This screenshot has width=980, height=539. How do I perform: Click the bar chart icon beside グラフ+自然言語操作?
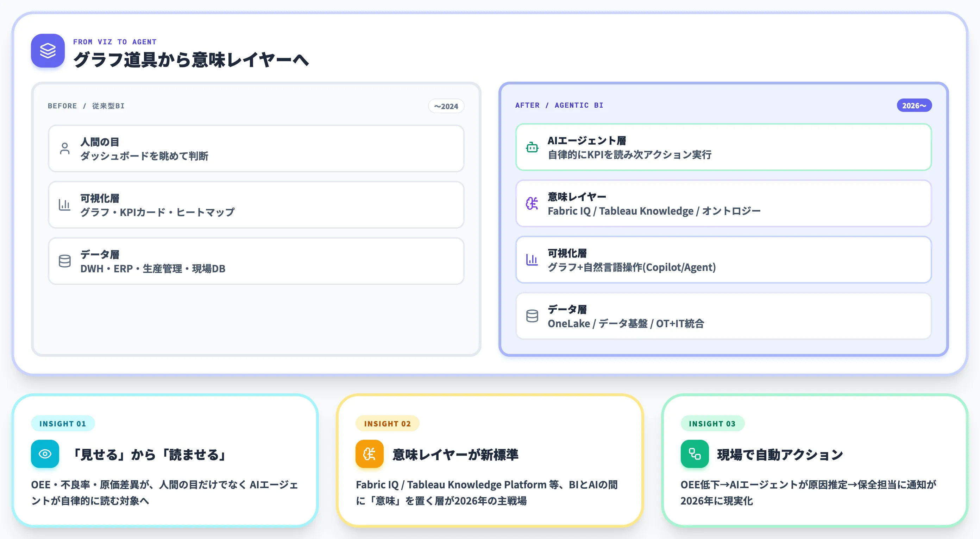click(x=532, y=260)
